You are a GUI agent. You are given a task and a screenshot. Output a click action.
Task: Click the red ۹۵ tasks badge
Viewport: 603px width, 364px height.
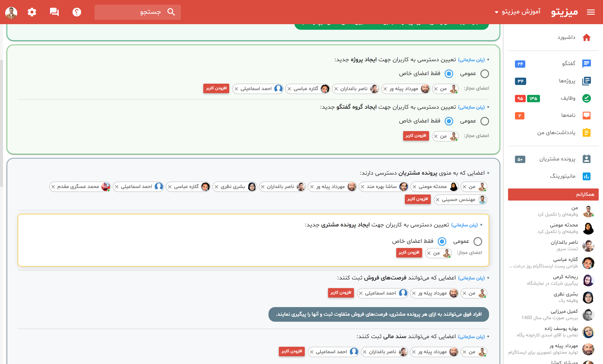[520, 99]
